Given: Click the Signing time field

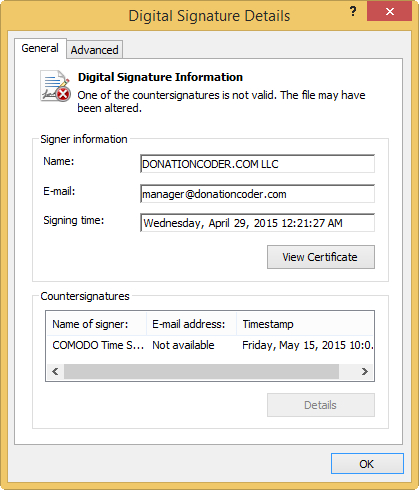Looking at the screenshot, I should click(257, 223).
